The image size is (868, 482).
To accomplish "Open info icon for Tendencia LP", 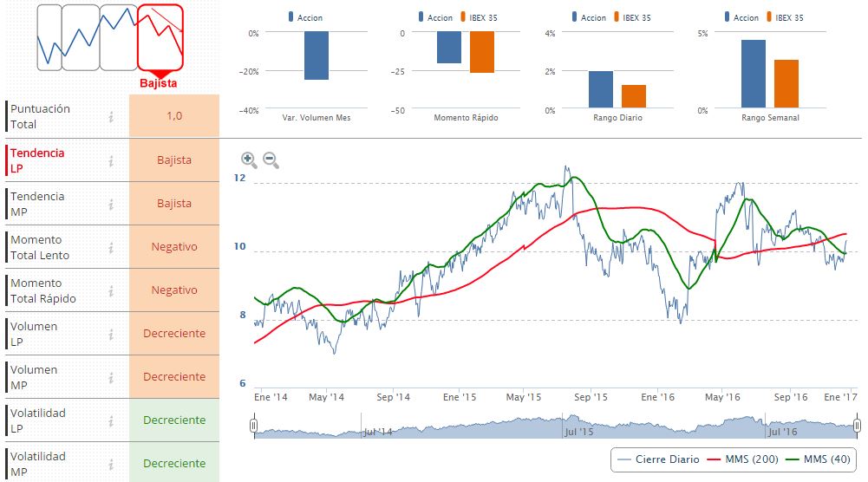I will pyautogui.click(x=111, y=160).
